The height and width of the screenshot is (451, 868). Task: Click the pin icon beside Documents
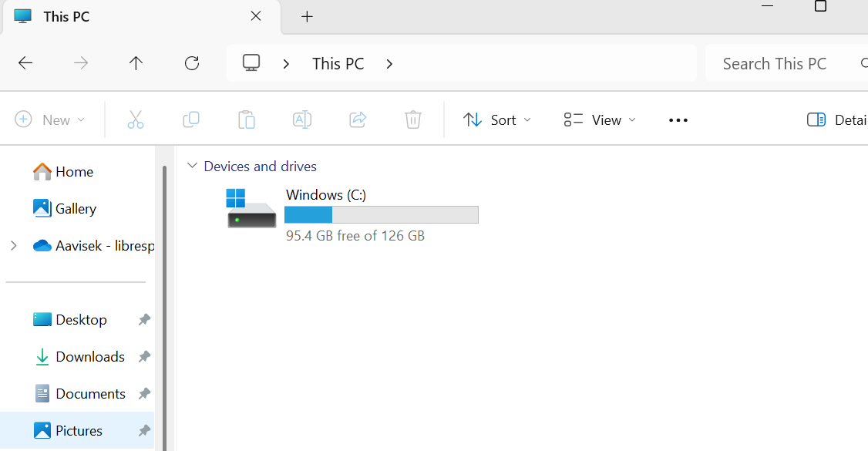(x=144, y=393)
